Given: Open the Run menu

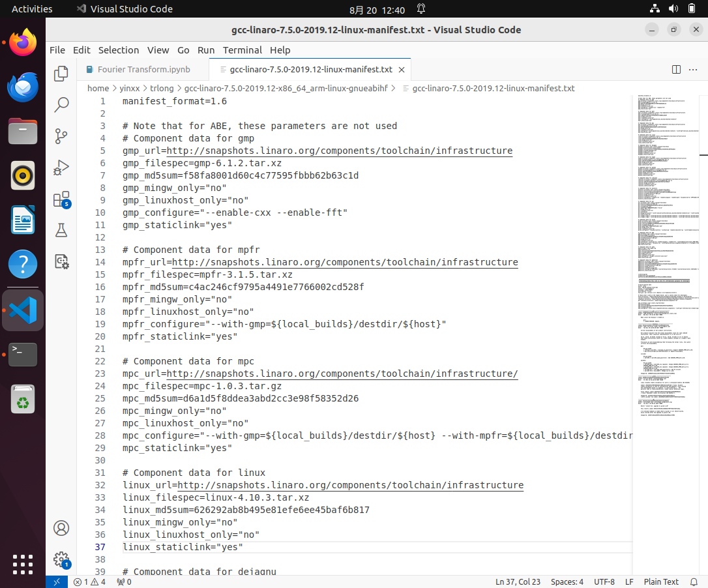Looking at the screenshot, I should [206, 50].
